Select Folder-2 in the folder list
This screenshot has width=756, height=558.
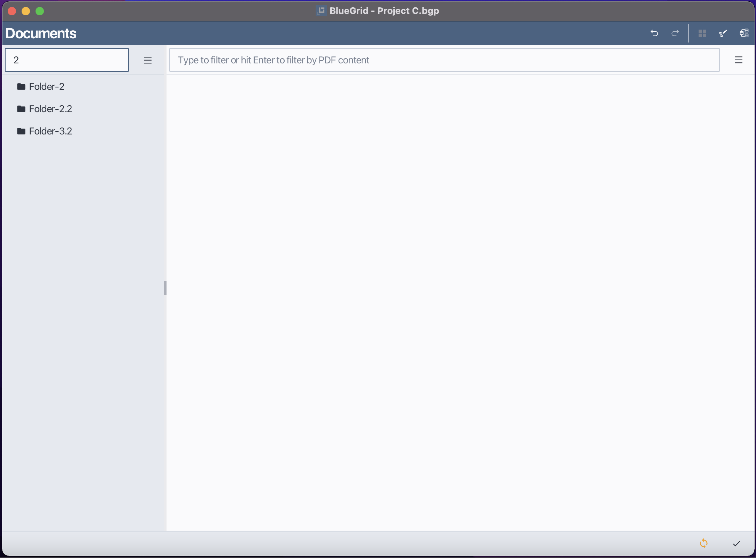coord(47,86)
